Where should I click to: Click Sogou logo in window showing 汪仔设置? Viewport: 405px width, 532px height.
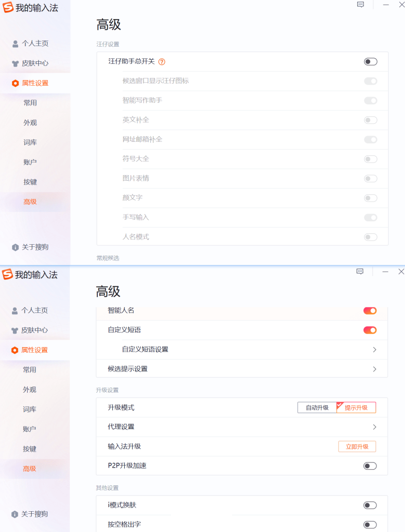(x=8, y=7)
